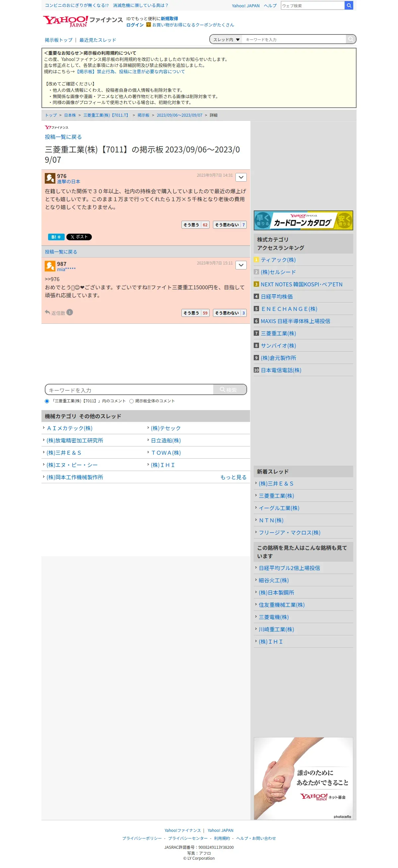Image resolution: width=398 pixels, height=868 pixels.
Task: Open the カードローンカタログ banner
Action: 303,220
